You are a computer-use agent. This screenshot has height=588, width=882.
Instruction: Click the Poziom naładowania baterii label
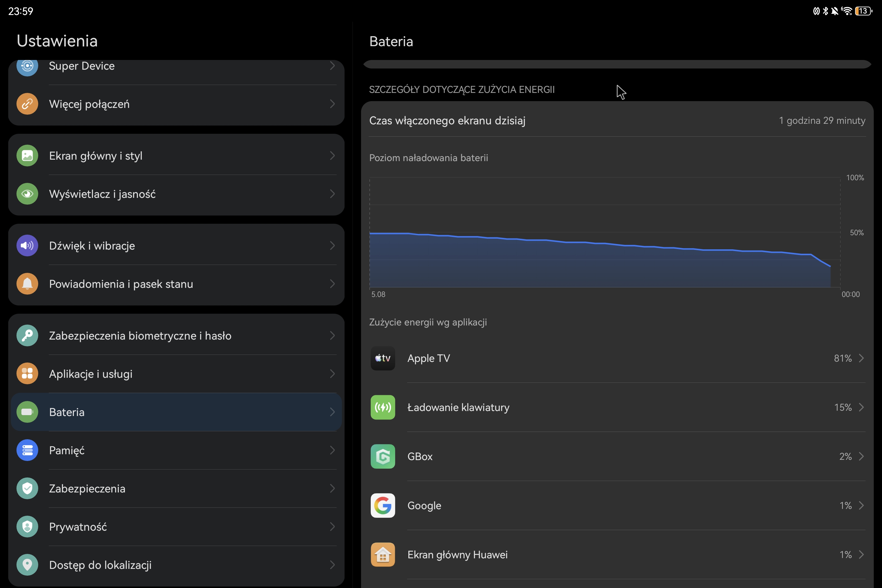click(x=429, y=158)
